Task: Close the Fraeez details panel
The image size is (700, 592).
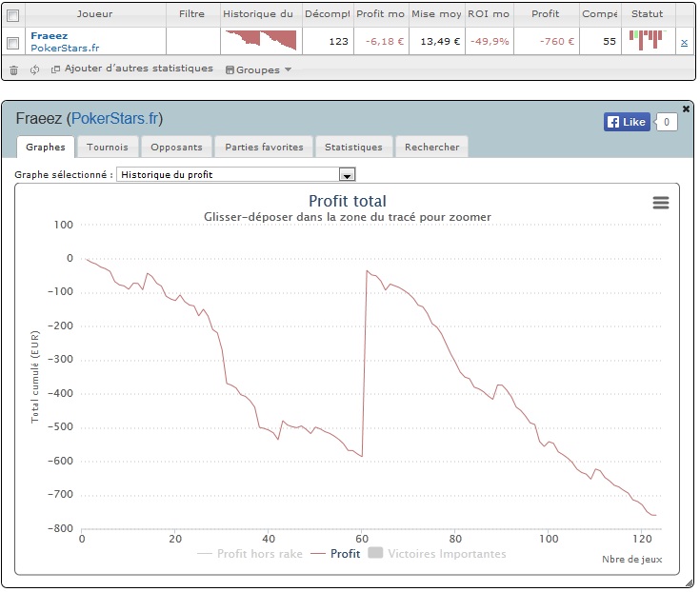Action: coord(686,109)
